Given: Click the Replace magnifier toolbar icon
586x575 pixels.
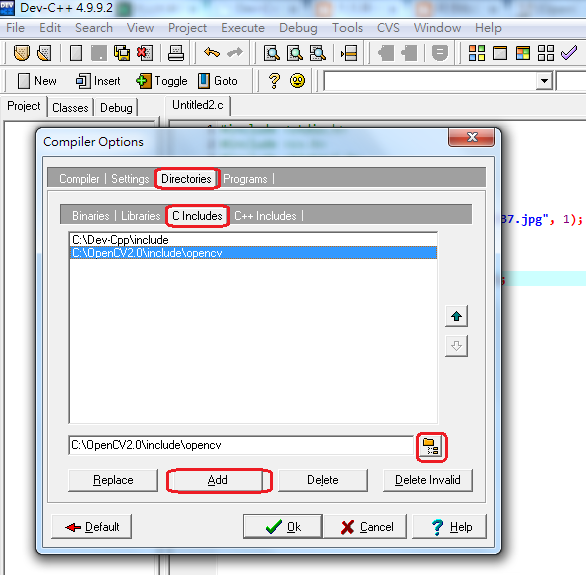Looking at the screenshot, I should [295, 53].
